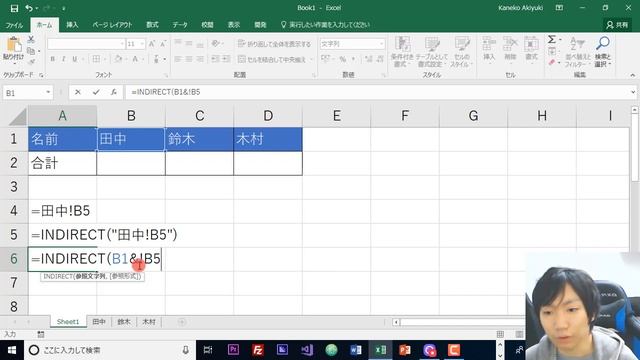Click the Decrease Indent icon

(216, 59)
